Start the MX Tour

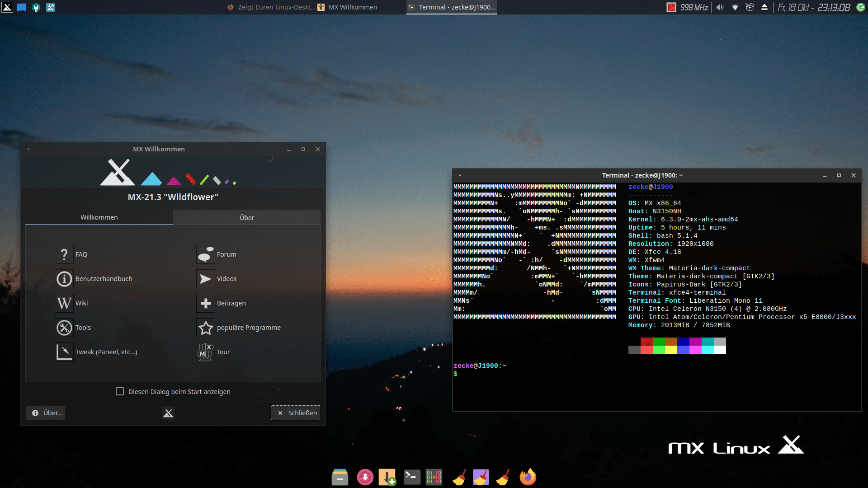click(213, 352)
